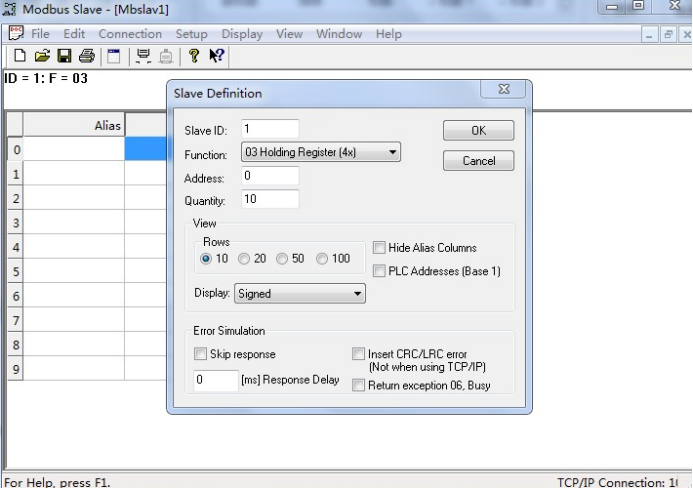Click the ID = 1: F = 03 text
Viewport: 693px width, 489px height.
click(x=46, y=79)
